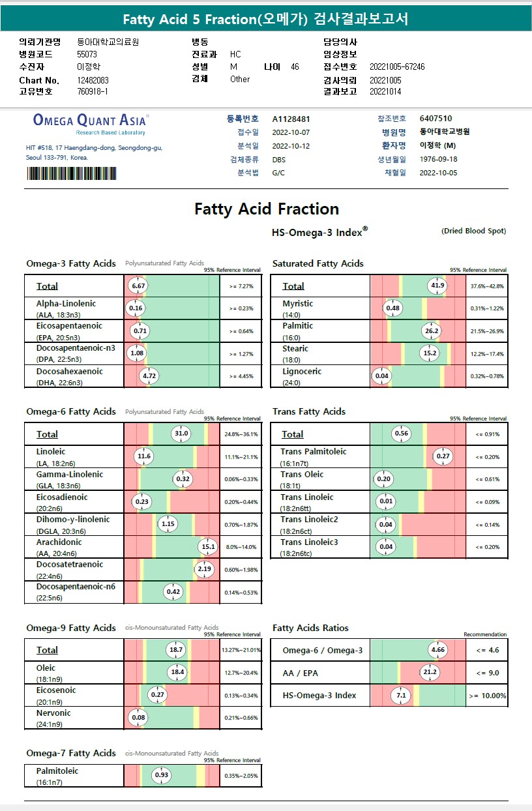Click the DHA 4.72 value marker
This screenshot has height=811, width=532.
(x=150, y=376)
